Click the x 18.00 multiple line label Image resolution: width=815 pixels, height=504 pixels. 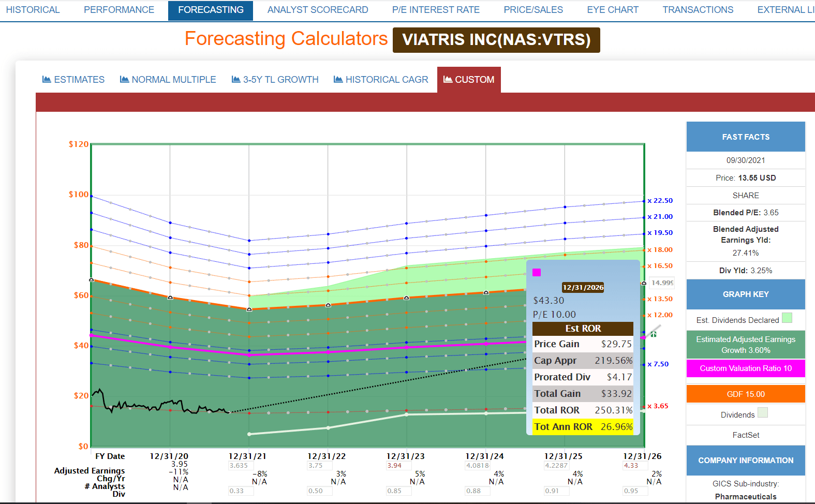pos(660,250)
